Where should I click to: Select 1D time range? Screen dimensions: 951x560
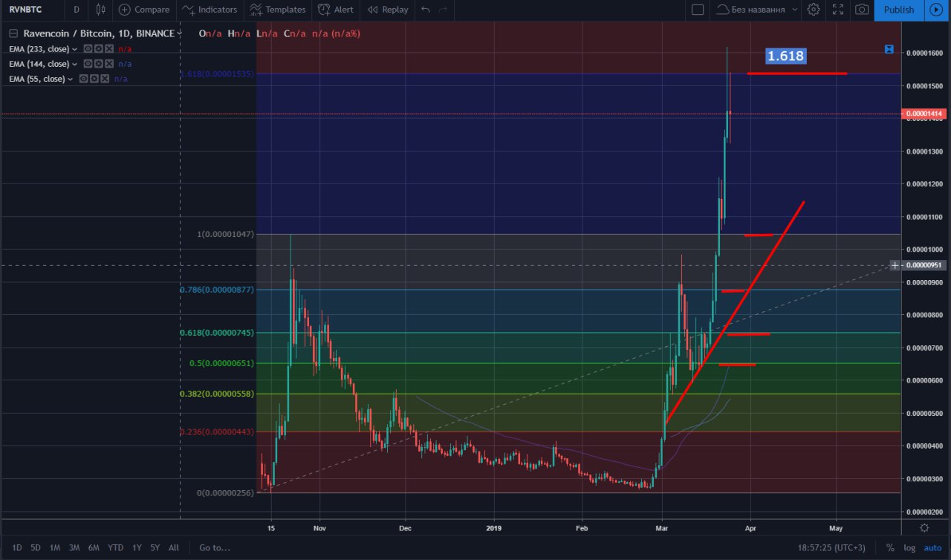(16, 547)
